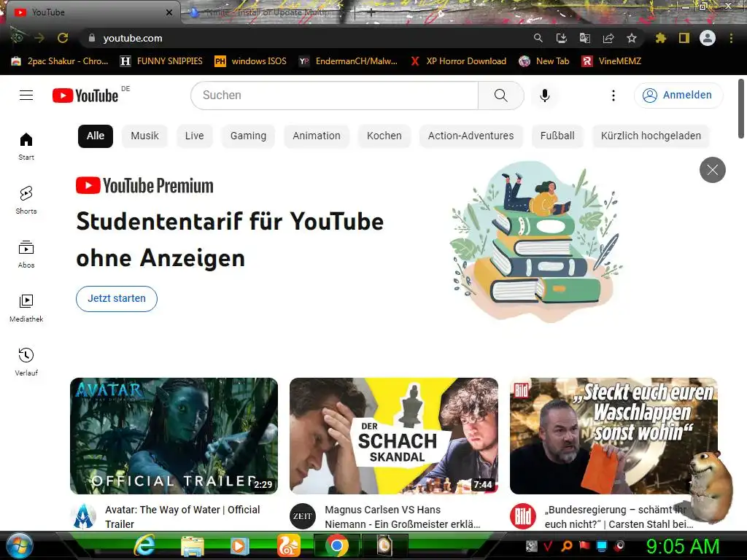Dismiss the YouTube Premium banner
The image size is (747, 560).
click(x=712, y=170)
